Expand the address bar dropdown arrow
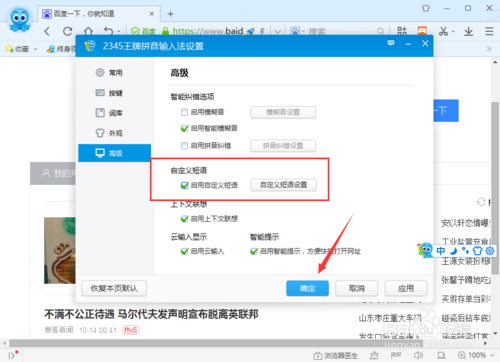This screenshot has width=500, height=362. pos(277,31)
